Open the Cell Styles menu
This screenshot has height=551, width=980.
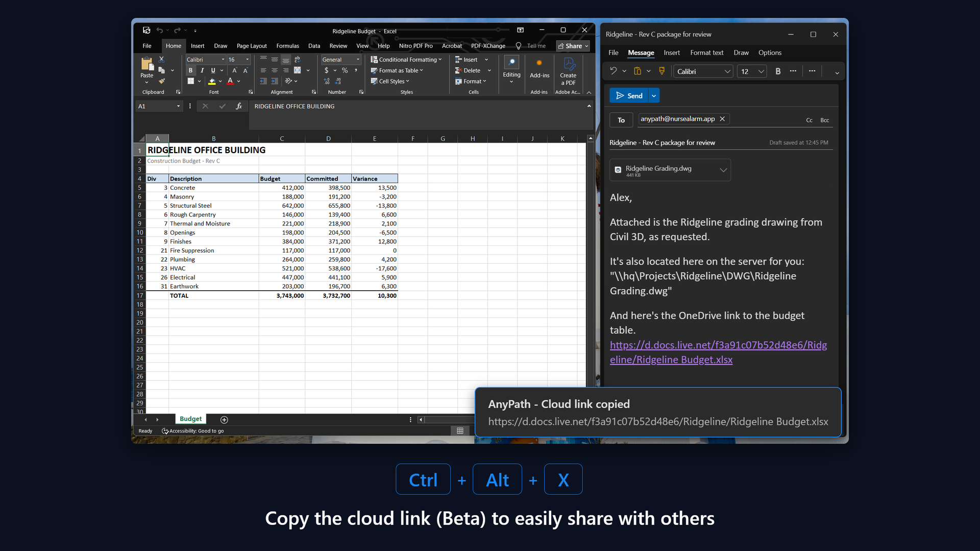(x=390, y=81)
